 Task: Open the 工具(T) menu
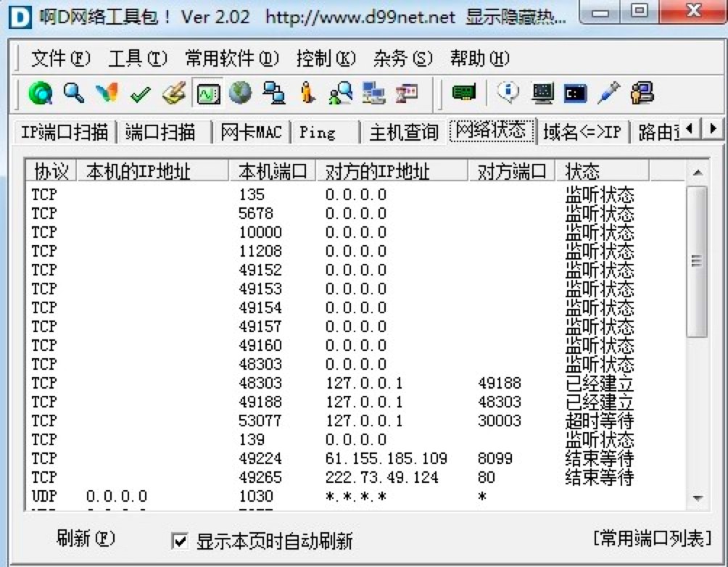point(138,59)
